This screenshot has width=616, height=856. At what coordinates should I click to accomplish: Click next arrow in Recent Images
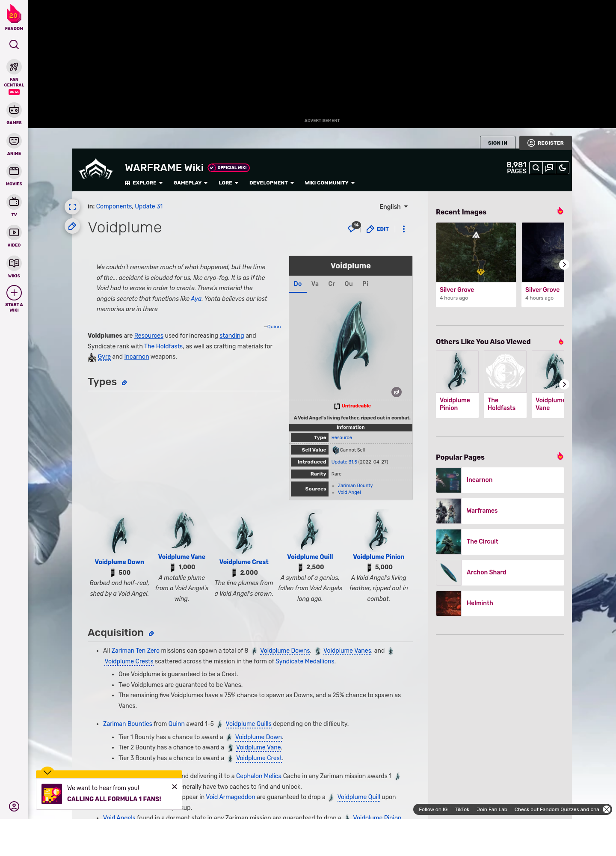[564, 265]
